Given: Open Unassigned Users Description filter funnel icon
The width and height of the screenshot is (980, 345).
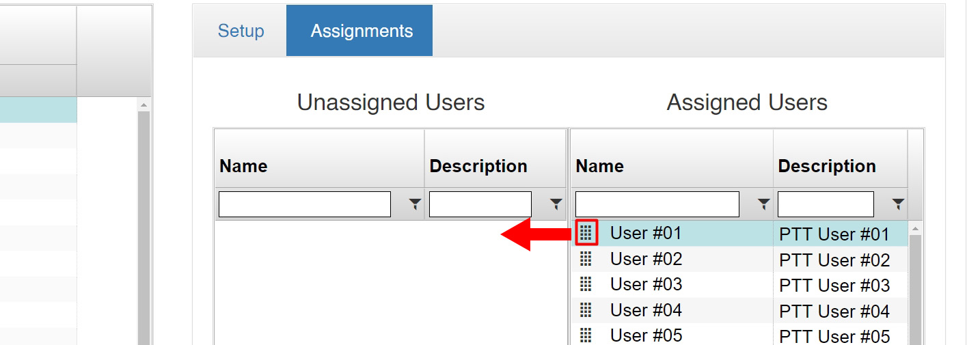Looking at the screenshot, I should click(556, 204).
